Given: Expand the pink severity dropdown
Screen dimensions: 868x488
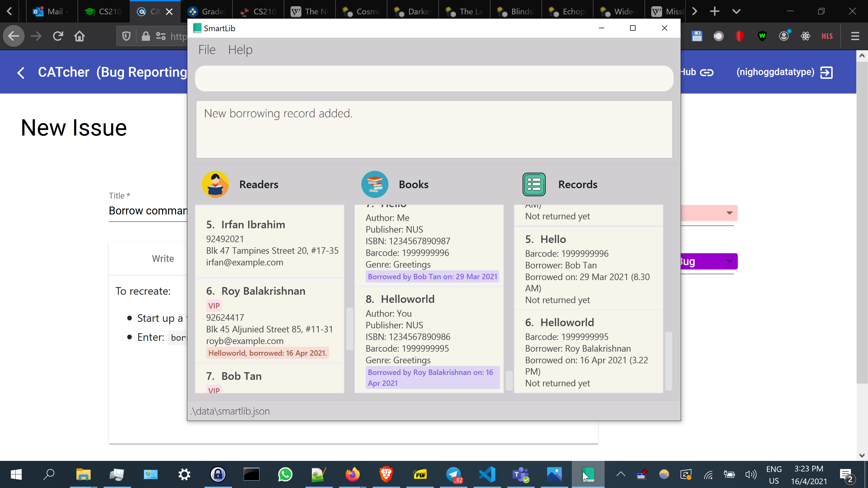Looking at the screenshot, I should [x=729, y=213].
